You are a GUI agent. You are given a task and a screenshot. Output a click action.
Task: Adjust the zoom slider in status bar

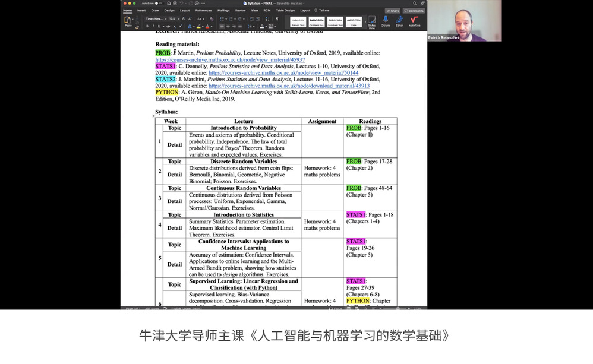pos(397,309)
